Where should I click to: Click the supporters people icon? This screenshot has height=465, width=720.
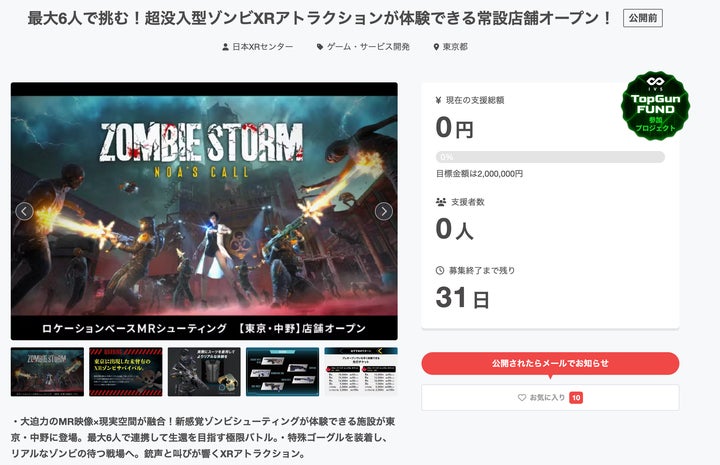point(441,202)
